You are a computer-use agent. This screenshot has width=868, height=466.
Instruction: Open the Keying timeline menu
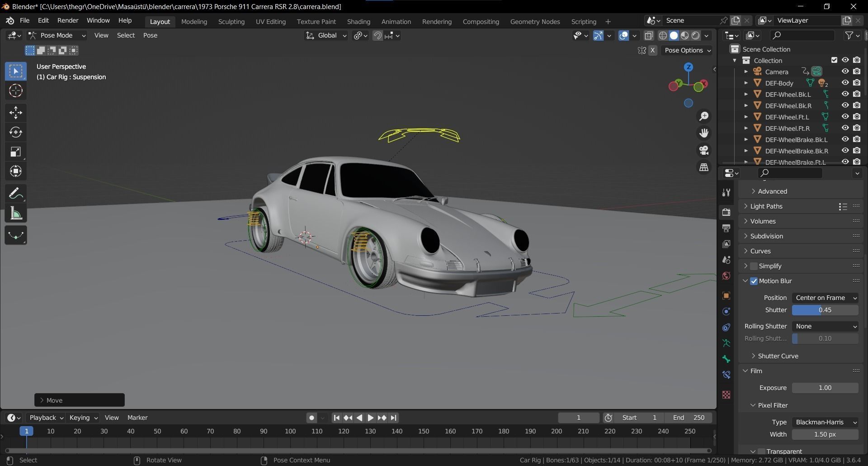coord(84,418)
